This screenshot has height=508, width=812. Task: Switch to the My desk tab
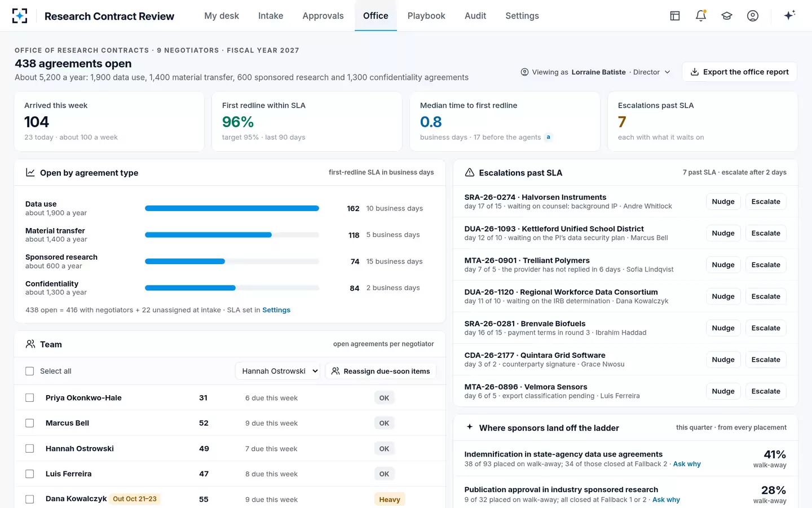222,16
